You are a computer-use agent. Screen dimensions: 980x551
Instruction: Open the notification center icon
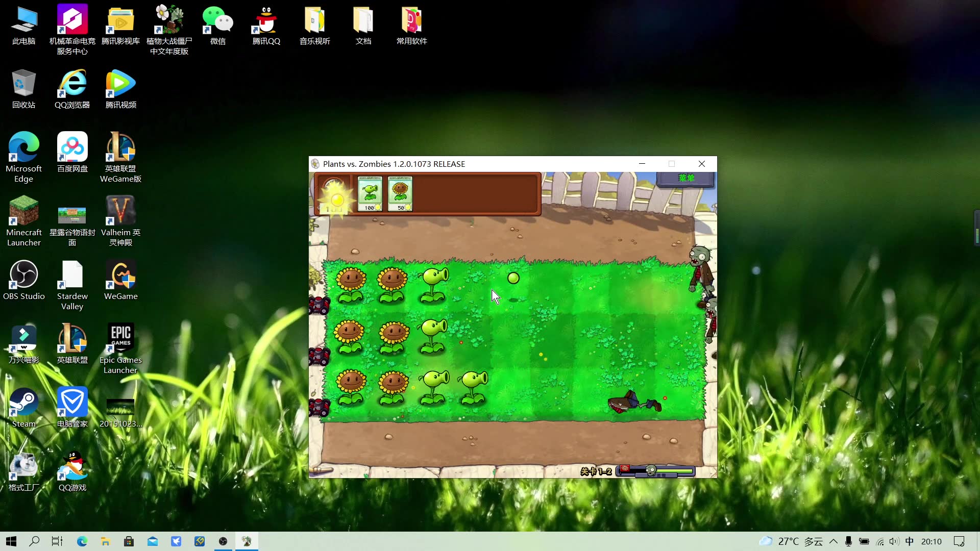tap(959, 541)
